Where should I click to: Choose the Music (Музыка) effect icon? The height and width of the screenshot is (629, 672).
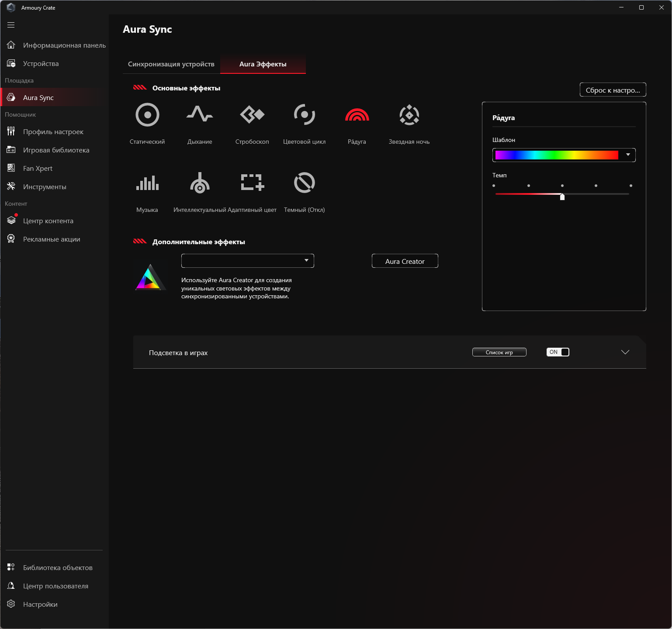tap(147, 183)
